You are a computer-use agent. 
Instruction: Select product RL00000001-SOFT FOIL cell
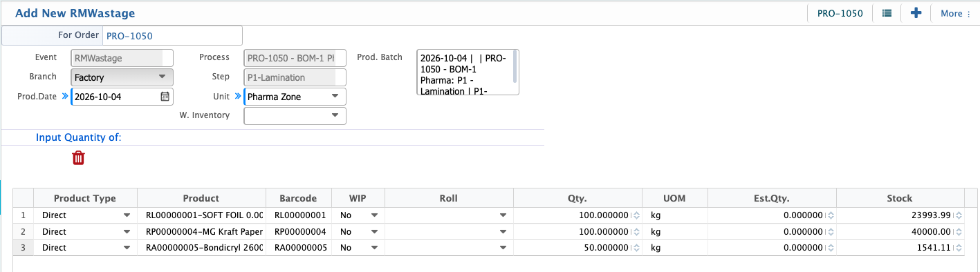[x=201, y=215]
